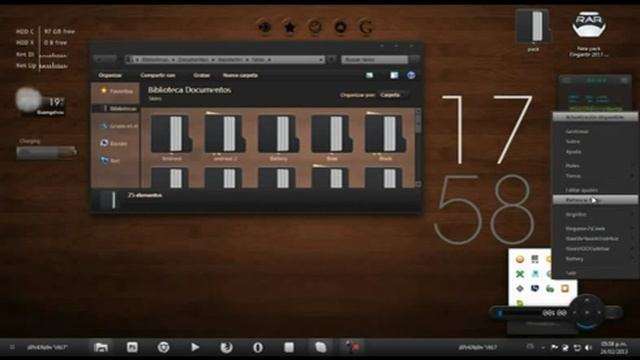Choose Salir at the bottom of the context menu
Viewport: 640px width, 360px height.
pos(595,273)
